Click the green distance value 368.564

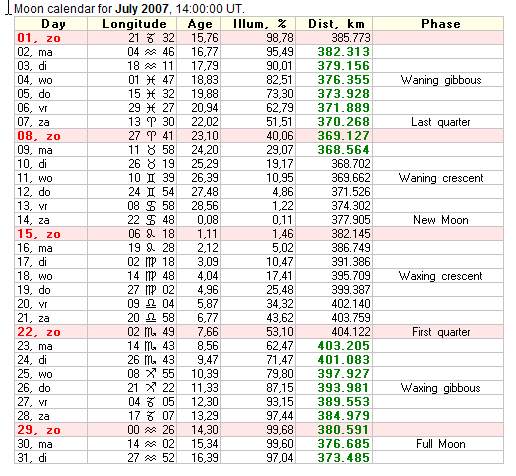pyautogui.click(x=343, y=150)
